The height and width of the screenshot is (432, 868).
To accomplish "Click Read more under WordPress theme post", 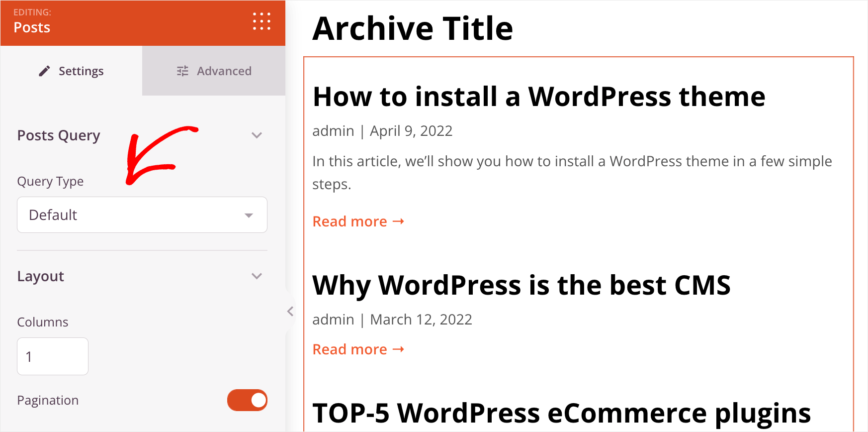I will 358,221.
